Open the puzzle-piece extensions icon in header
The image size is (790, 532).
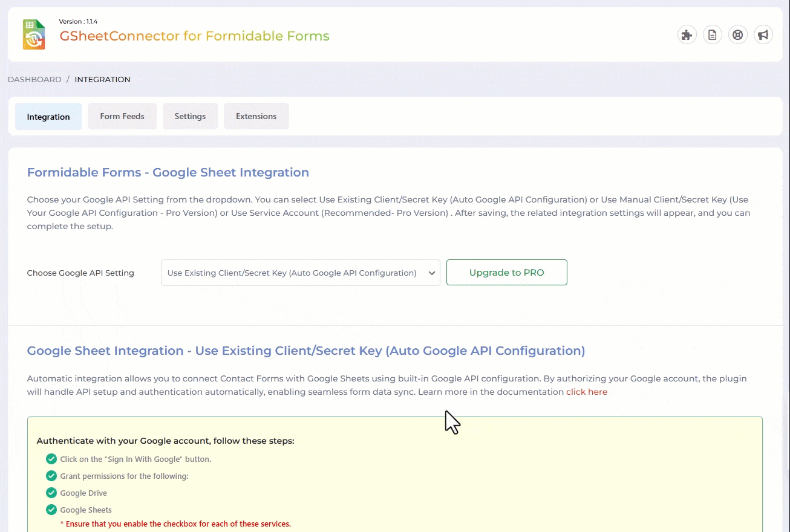point(687,35)
